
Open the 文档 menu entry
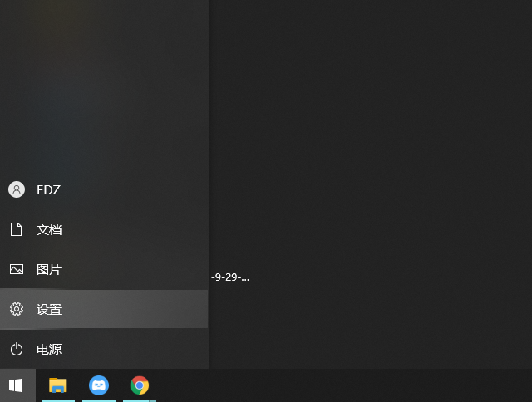pos(49,229)
